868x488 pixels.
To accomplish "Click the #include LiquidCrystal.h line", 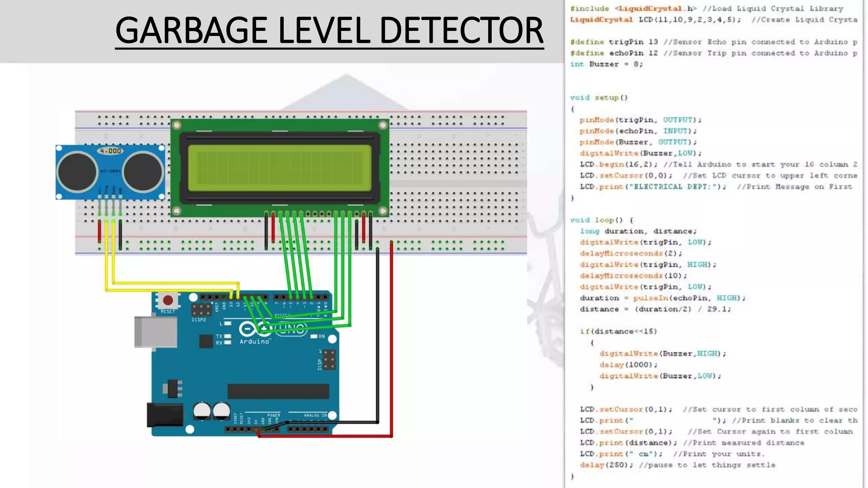I will point(633,8).
